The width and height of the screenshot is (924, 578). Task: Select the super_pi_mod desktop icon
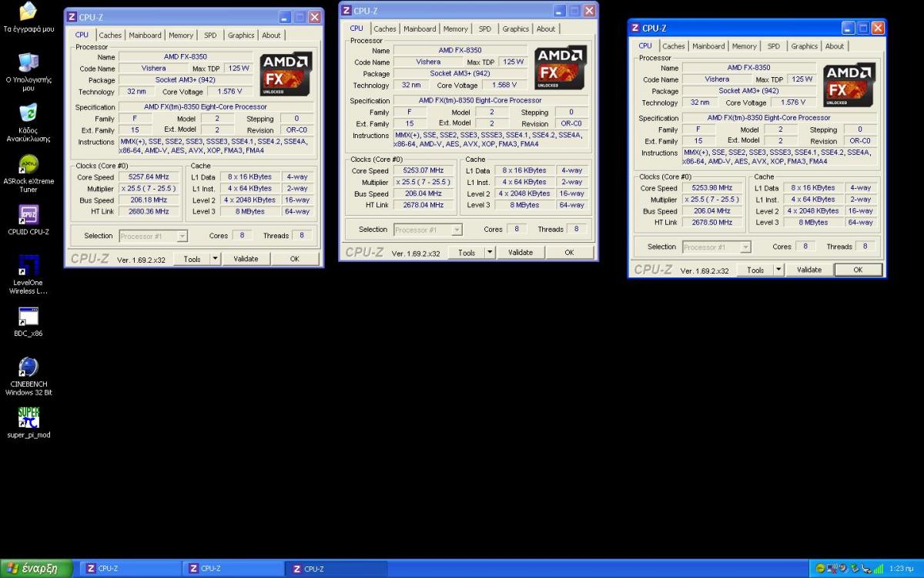point(28,423)
